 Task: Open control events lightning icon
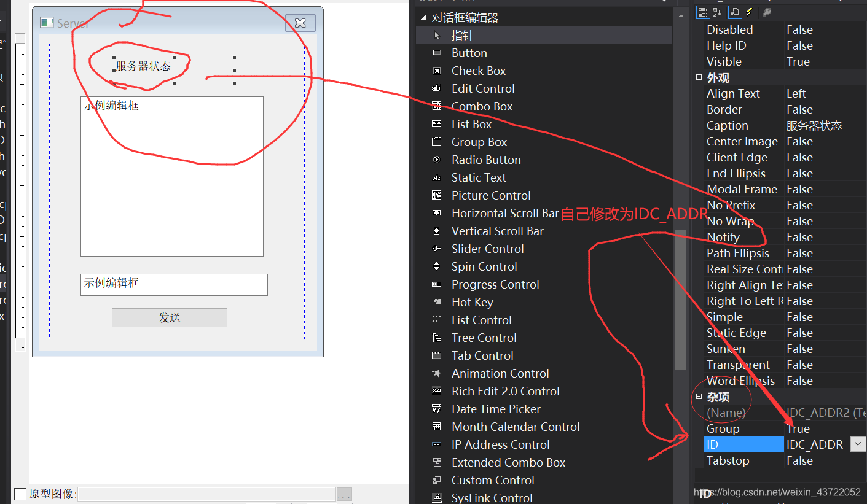pyautogui.click(x=749, y=12)
